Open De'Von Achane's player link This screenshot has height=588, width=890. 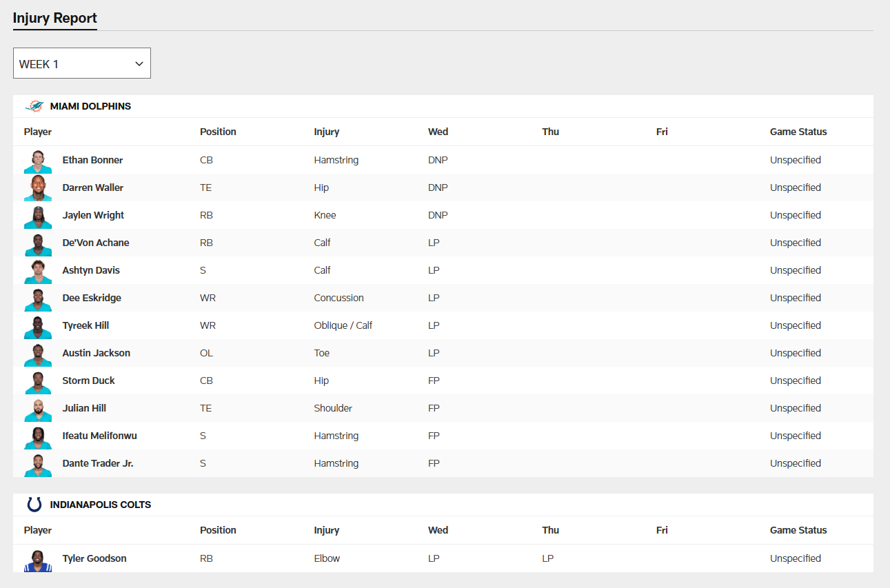point(96,243)
